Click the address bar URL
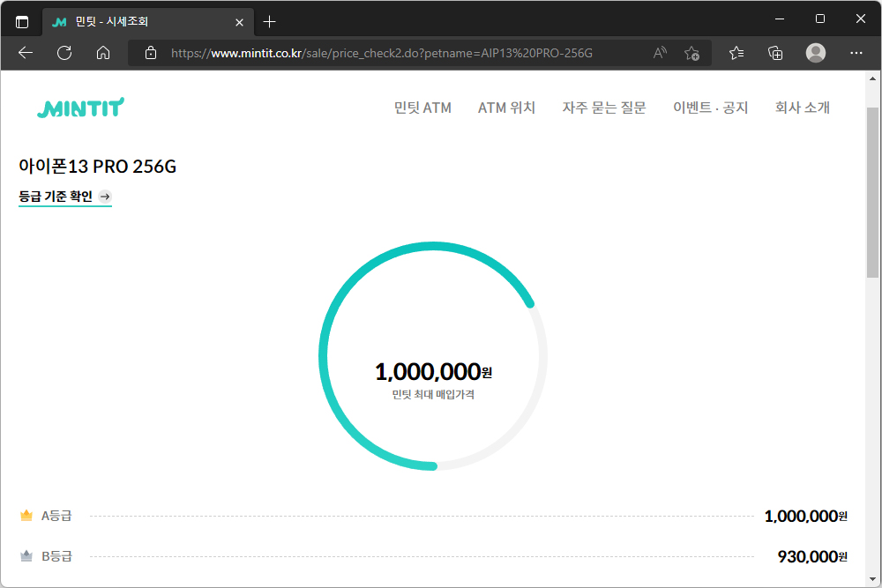This screenshot has width=882, height=588. [x=381, y=53]
